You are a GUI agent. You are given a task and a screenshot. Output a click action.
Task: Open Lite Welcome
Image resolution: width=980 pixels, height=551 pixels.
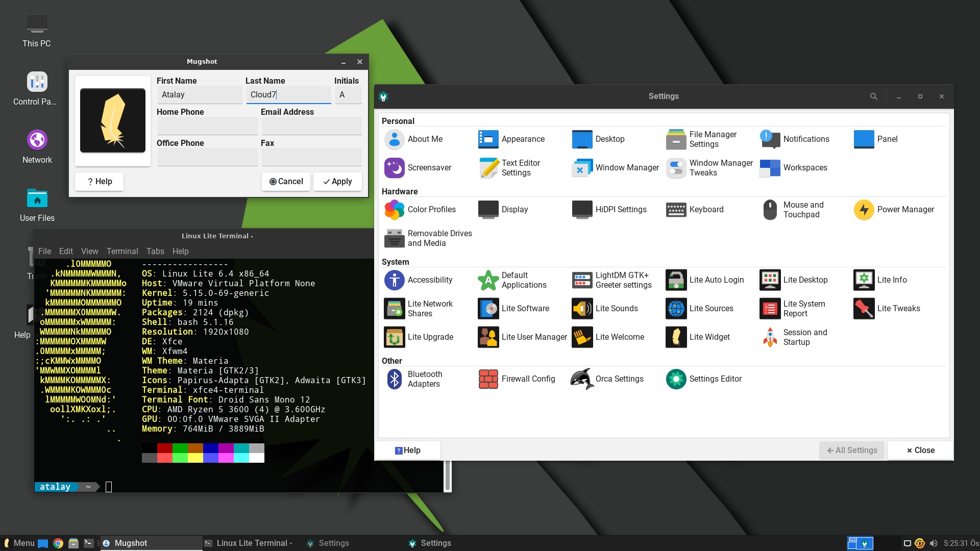click(x=608, y=337)
